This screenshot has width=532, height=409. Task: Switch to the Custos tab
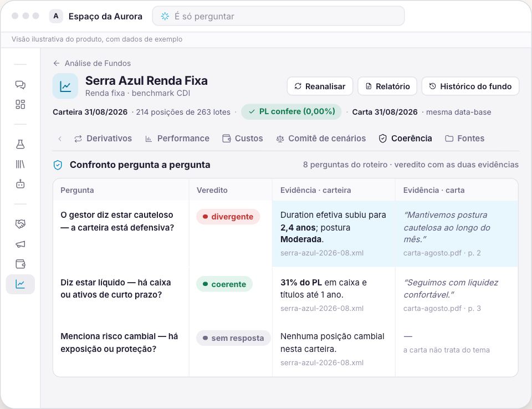[x=243, y=139]
